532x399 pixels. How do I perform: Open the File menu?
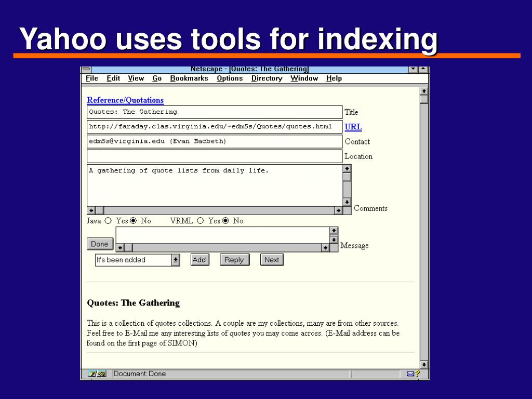91,78
